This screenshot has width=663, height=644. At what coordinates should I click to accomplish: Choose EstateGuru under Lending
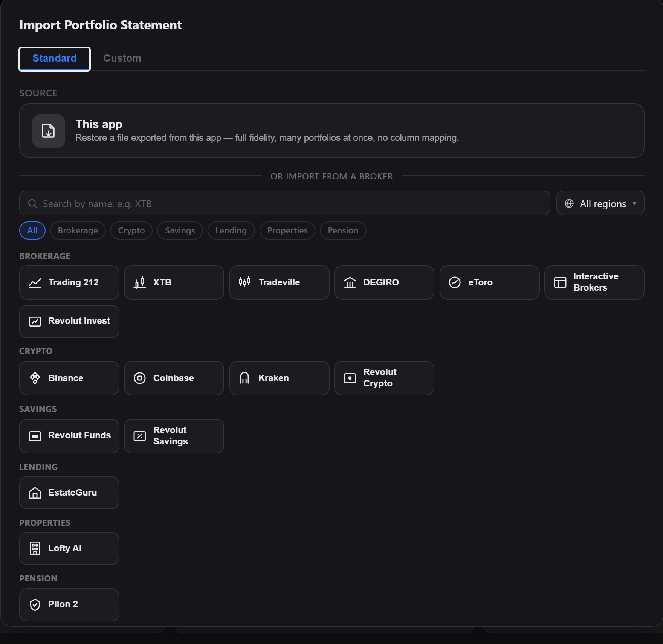(x=69, y=493)
